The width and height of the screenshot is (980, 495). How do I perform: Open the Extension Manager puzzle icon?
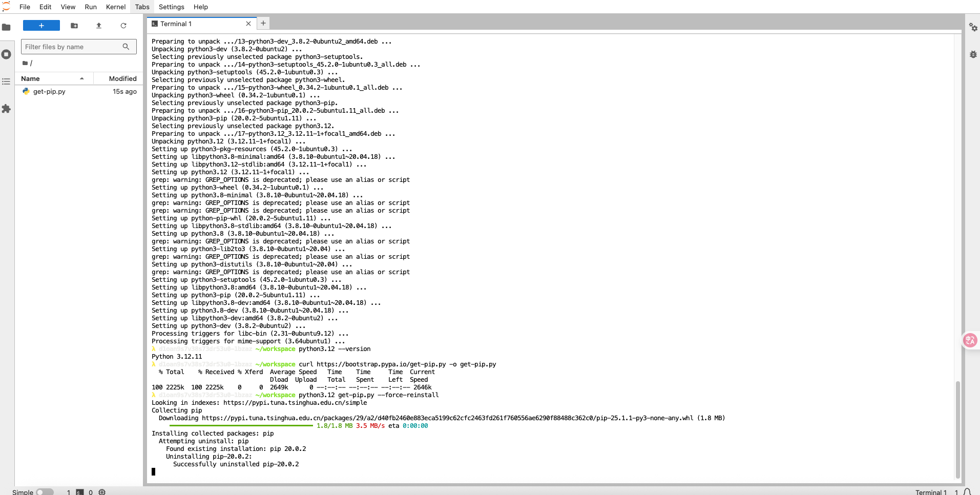(6, 109)
